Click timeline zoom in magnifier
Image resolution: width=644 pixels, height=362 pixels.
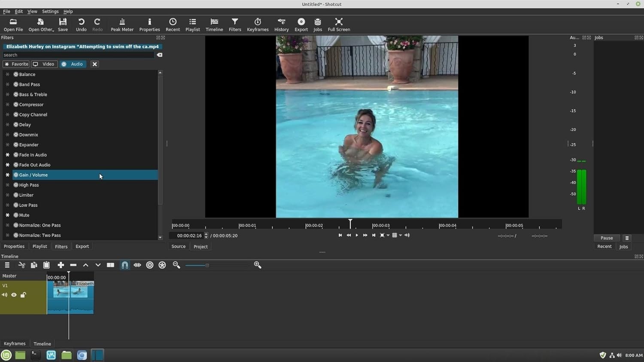click(x=258, y=265)
